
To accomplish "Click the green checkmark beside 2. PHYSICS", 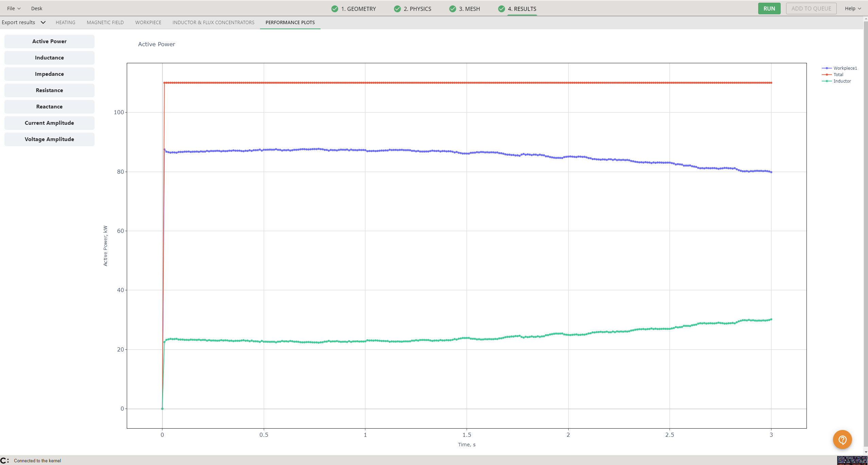I will tap(397, 8).
